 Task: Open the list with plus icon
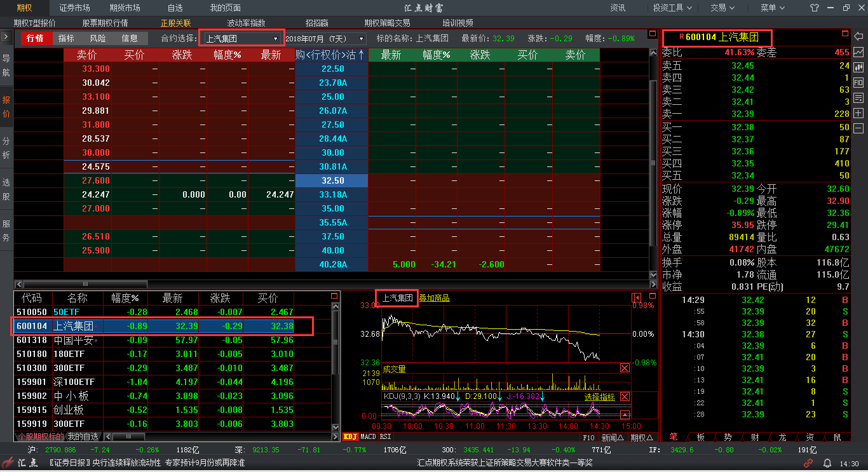tap(858, 98)
